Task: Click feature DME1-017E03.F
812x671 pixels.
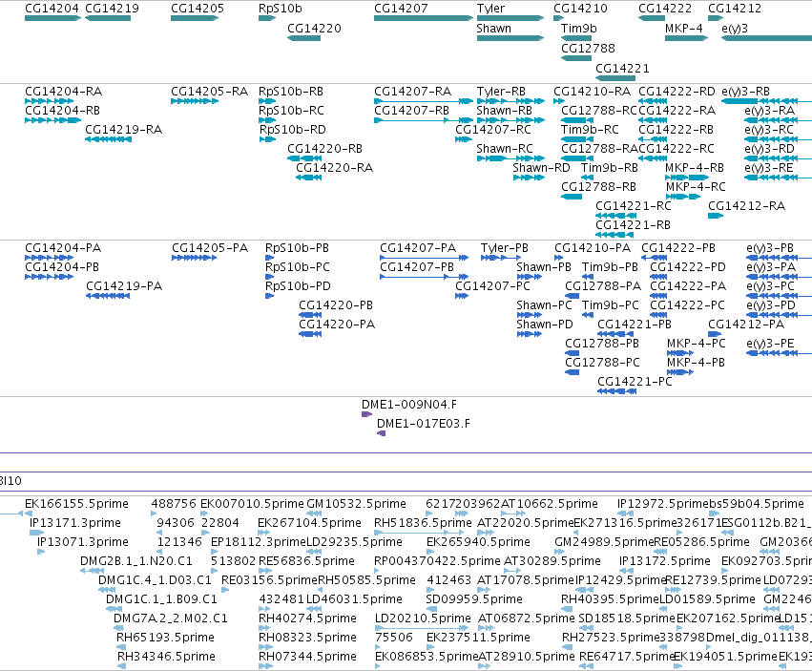Action: click(x=424, y=424)
